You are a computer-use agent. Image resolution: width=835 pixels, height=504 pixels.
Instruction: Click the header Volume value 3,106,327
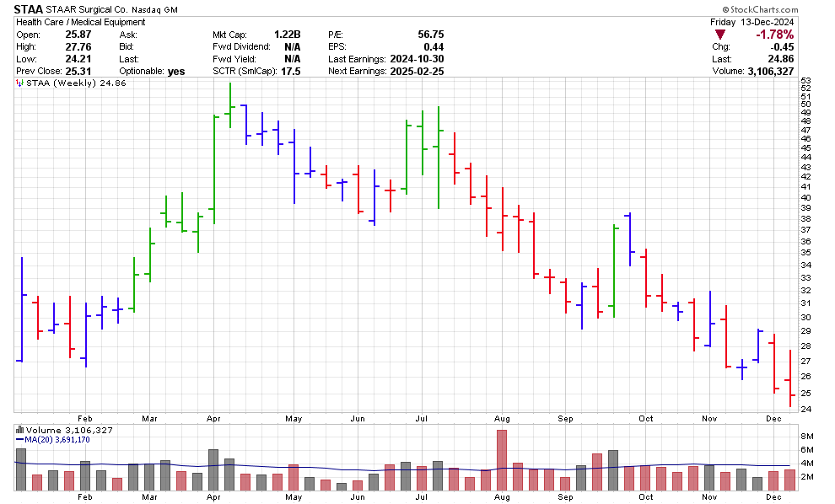point(771,72)
